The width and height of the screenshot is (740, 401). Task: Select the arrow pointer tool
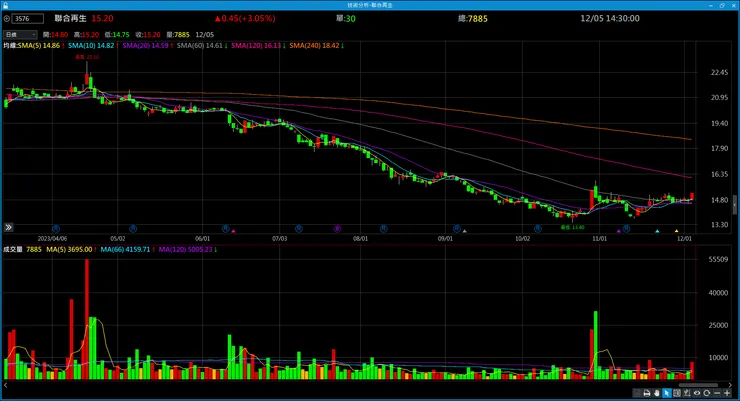tap(667, 393)
